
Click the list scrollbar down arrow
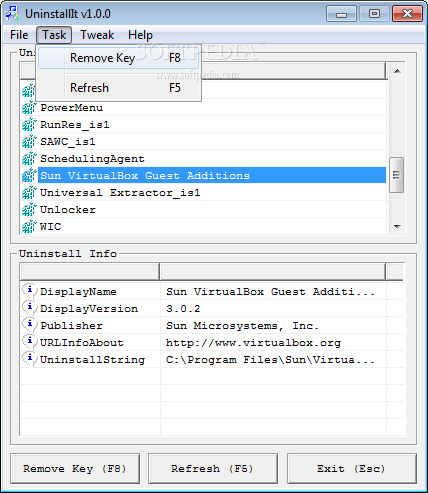tap(397, 227)
